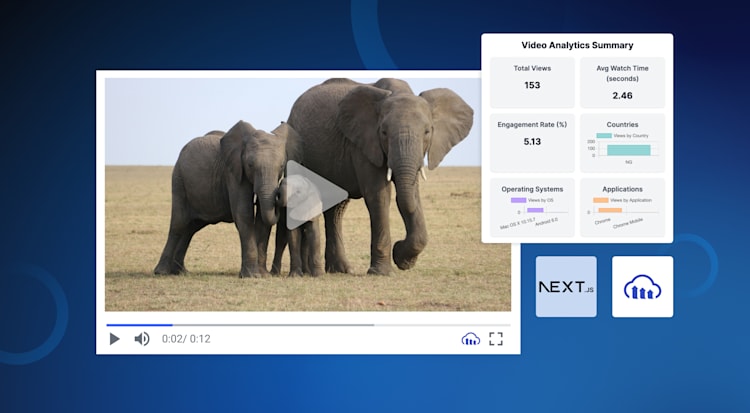Enter fullscreen with the corner-brackets icon
750x413 pixels.
(x=496, y=339)
